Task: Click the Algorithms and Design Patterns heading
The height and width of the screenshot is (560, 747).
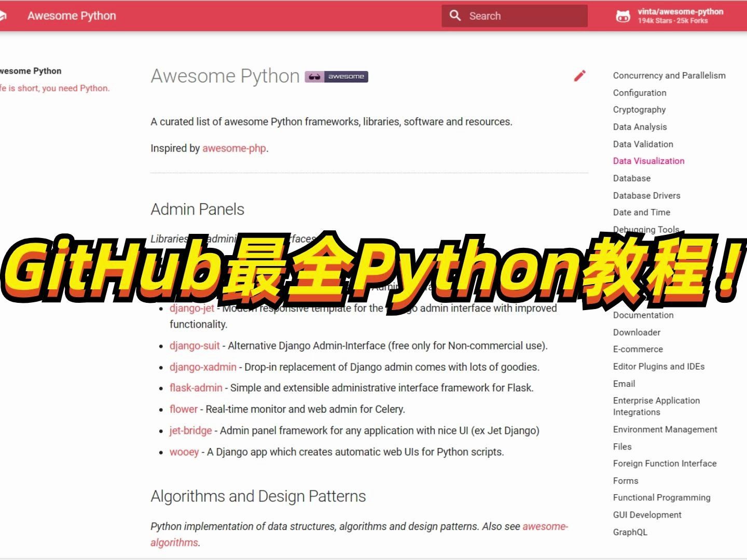Action: [258, 497]
